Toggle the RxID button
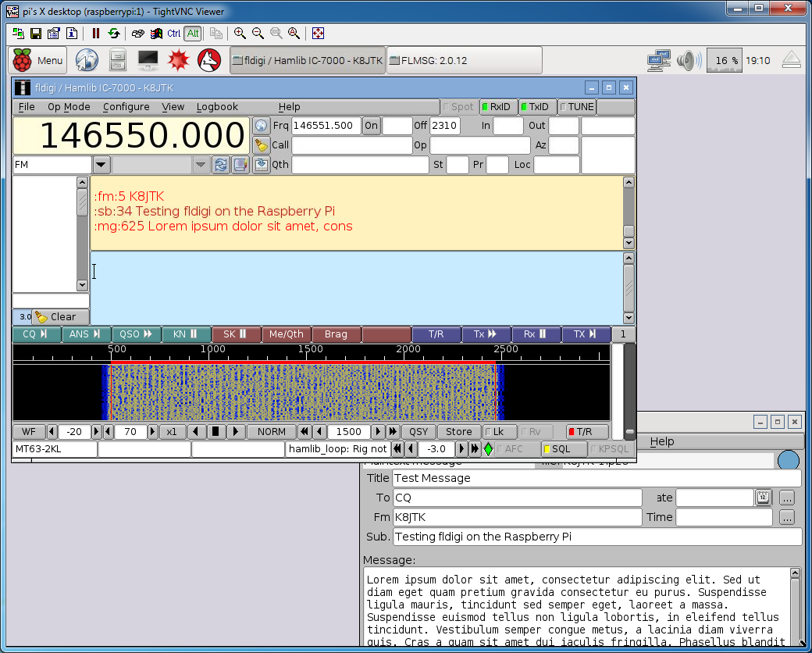The image size is (812, 653). 497,107
